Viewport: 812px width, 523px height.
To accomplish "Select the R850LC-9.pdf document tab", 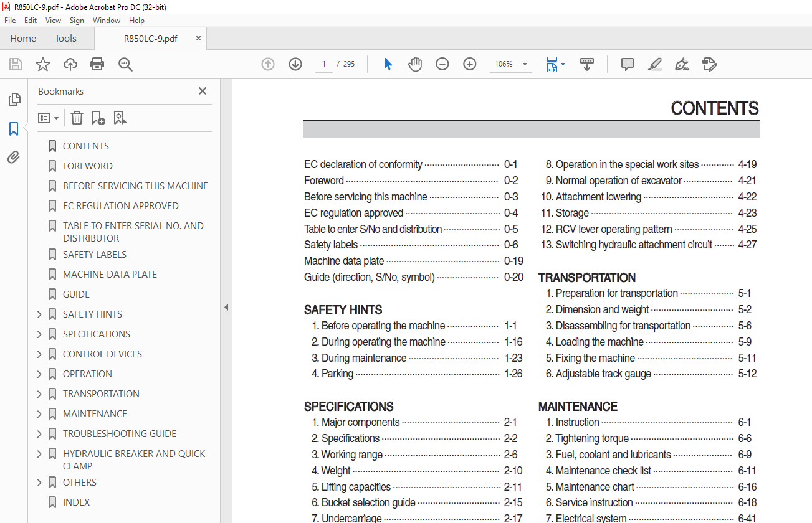I will (x=151, y=39).
